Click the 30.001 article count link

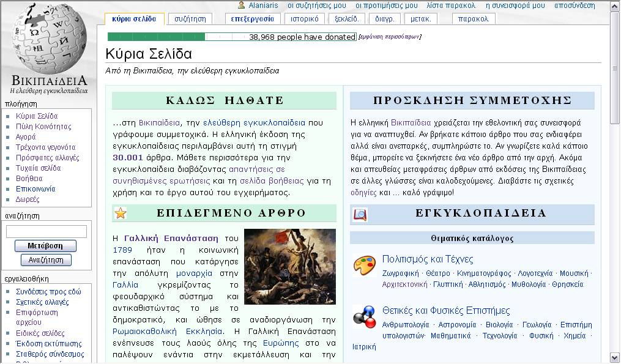click(x=127, y=157)
